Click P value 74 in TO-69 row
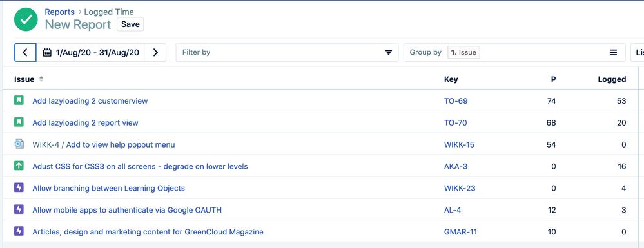 552,101
